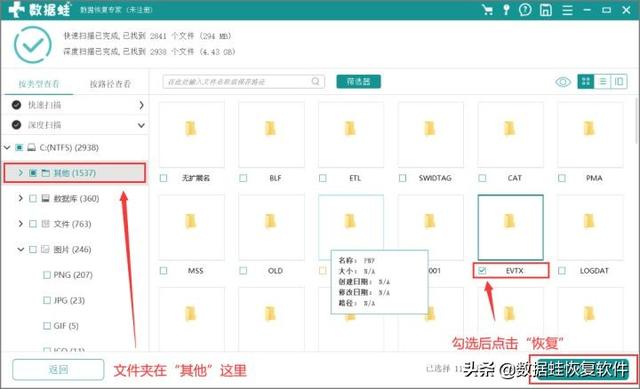Check the box next to 无扩展名
The height and width of the screenshot is (389, 640).
(164, 178)
